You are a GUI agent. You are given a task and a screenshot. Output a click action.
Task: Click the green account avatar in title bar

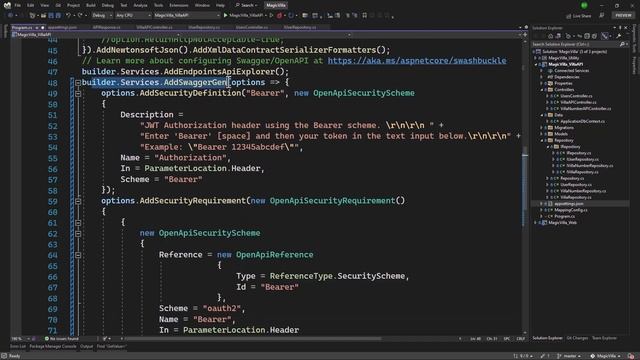click(x=584, y=5)
